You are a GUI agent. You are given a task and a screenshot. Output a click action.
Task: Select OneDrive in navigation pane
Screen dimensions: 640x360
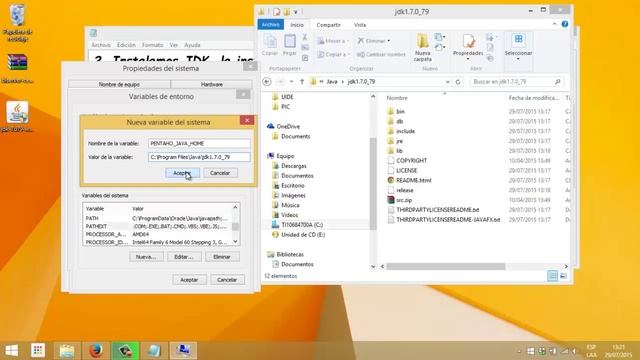coord(288,127)
